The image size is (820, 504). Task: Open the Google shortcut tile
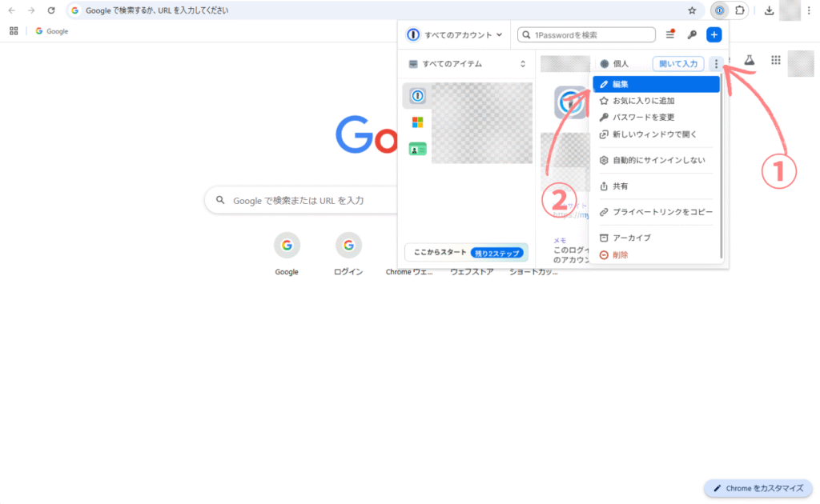click(x=287, y=254)
